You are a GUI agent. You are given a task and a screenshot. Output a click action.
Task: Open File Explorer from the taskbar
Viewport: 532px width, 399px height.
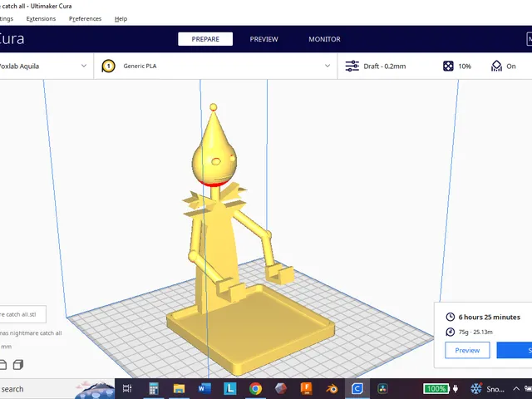point(179,388)
